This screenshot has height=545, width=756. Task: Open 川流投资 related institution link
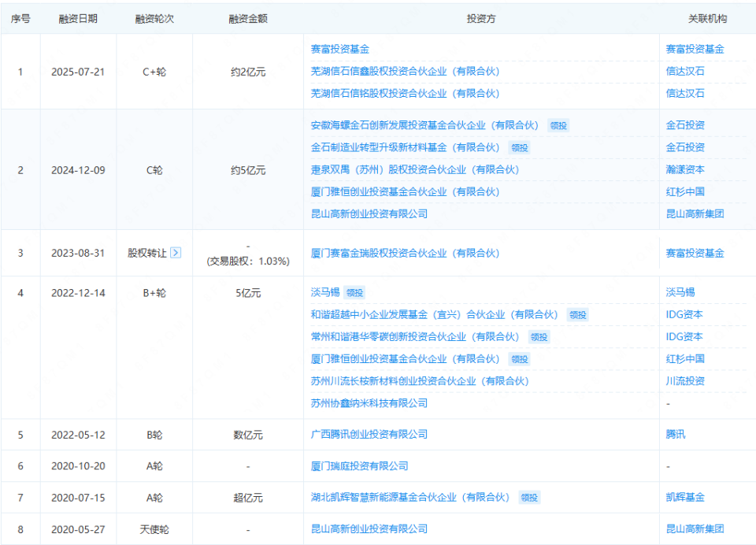pyautogui.click(x=685, y=381)
